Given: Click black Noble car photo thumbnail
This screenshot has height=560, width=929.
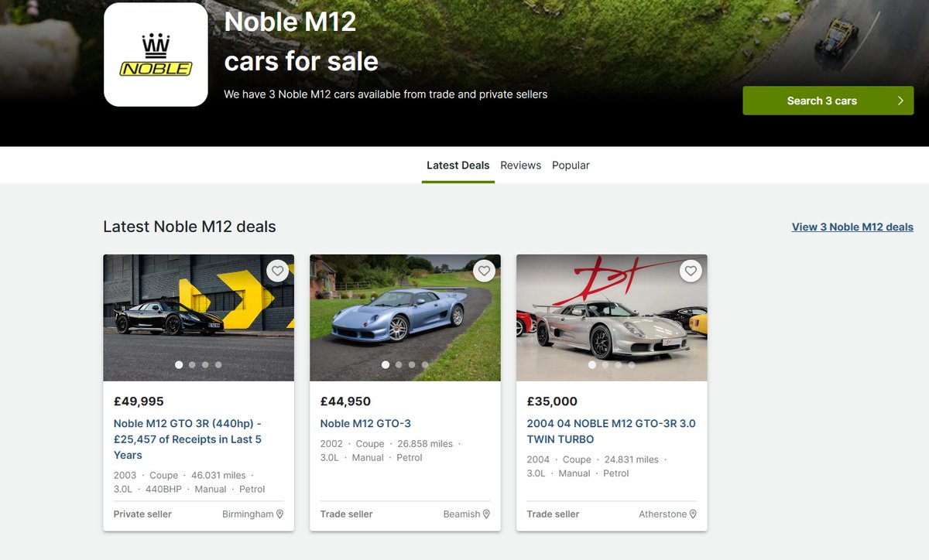Looking at the screenshot, I should click(x=199, y=317).
